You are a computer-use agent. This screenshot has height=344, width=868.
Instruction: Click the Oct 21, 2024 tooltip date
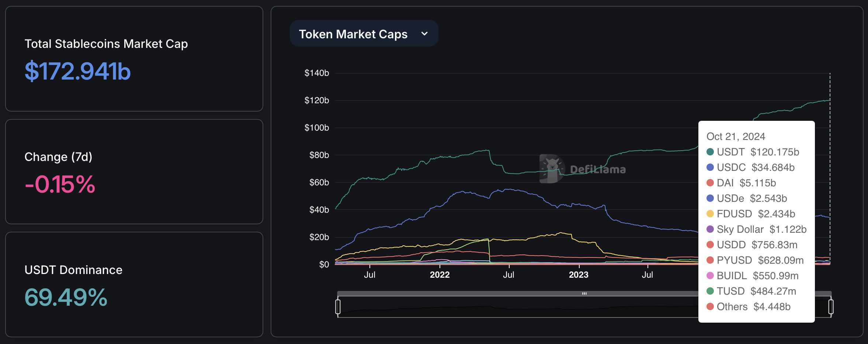[736, 137]
